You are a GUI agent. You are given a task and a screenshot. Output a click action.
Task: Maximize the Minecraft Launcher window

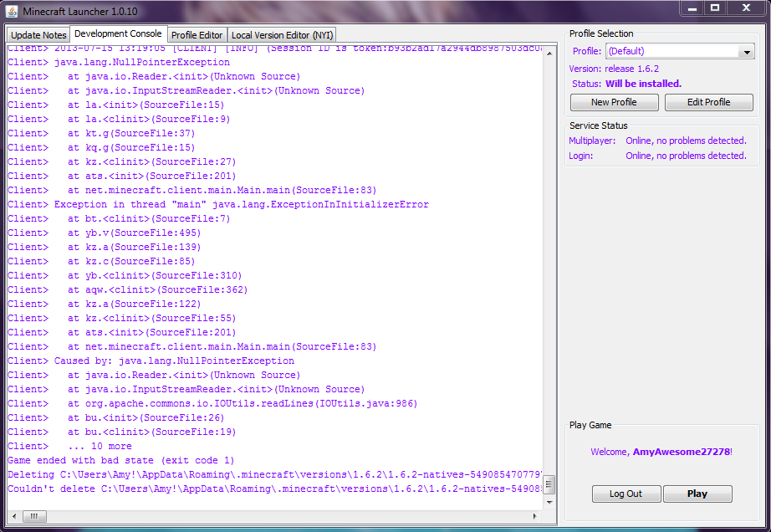(715, 8)
